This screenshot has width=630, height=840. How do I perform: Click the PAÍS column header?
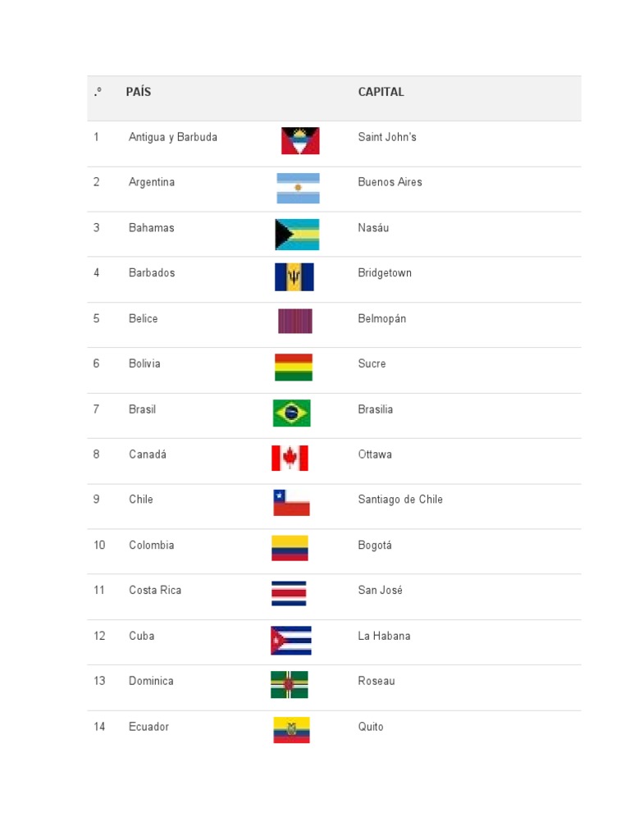click(139, 92)
